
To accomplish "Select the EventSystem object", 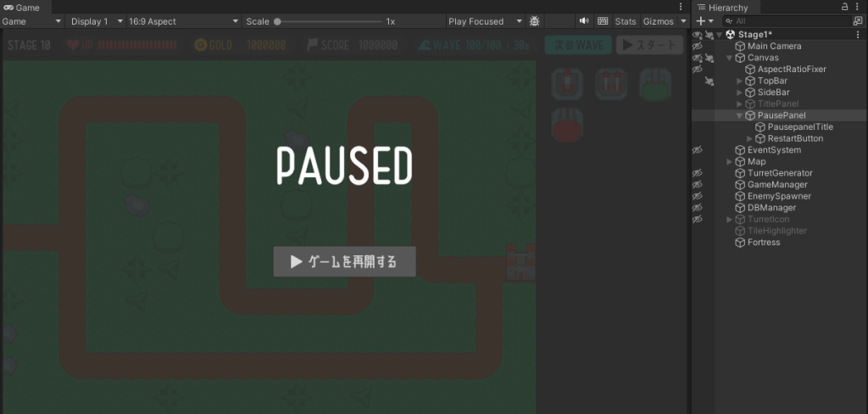I will click(x=774, y=150).
